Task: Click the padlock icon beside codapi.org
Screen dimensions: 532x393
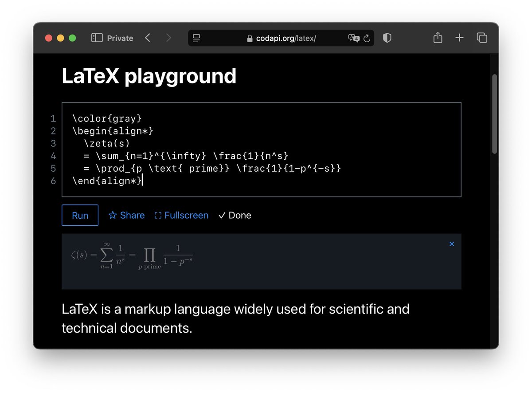Action: pos(250,38)
